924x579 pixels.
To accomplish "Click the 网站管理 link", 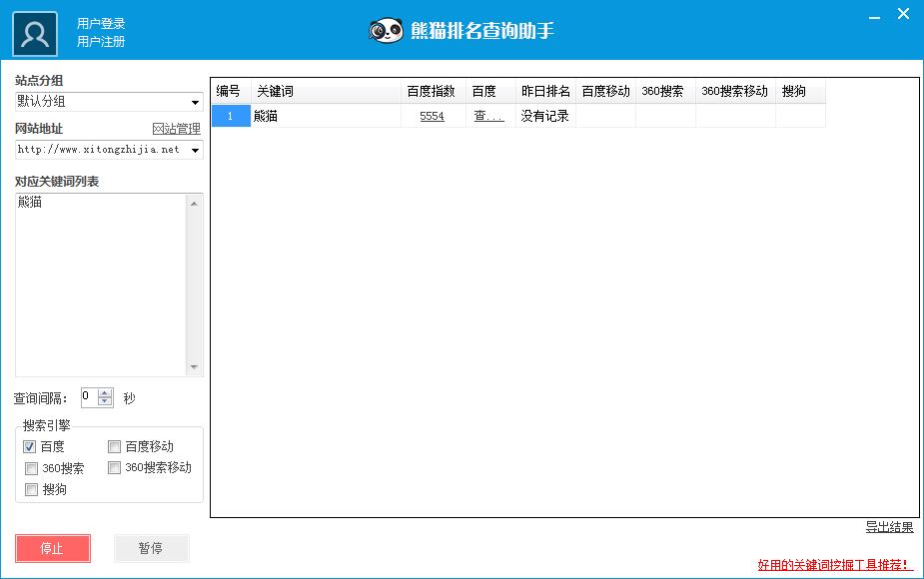I will tap(176, 129).
